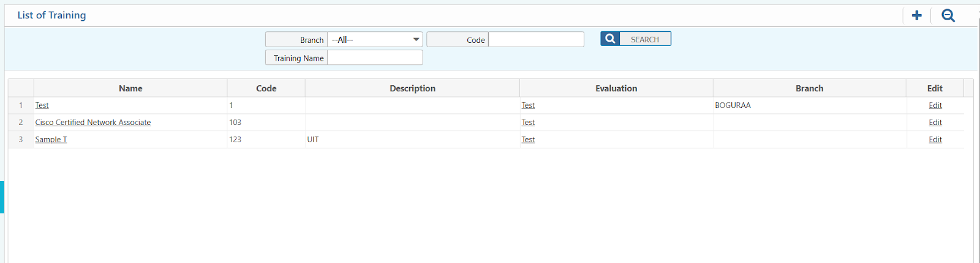Click the Branch column header

pyautogui.click(x=810, y=88)
